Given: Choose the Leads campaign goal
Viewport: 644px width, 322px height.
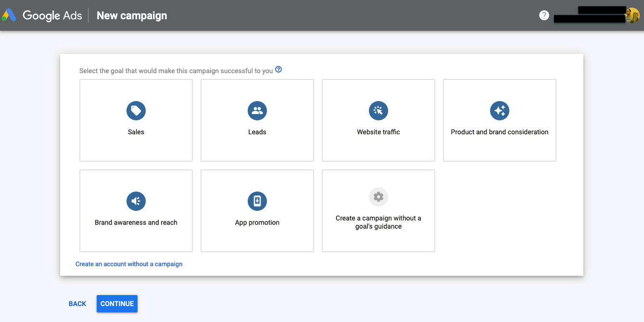Looking at the screenshot, I should click(x=257, y=120).
